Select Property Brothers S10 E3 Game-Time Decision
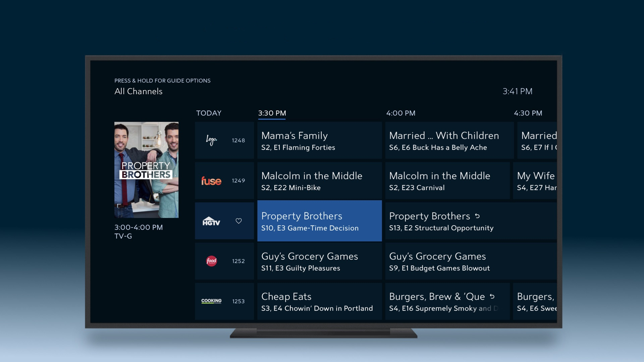The height and width of the screenshot is (362, 644). coord(318,221)
